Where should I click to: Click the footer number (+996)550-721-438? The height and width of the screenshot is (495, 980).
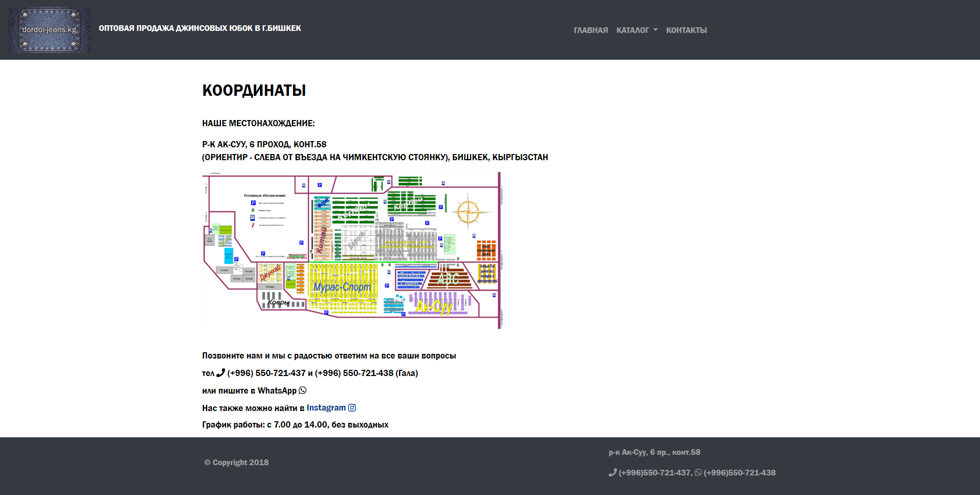[x=740, y=473]
